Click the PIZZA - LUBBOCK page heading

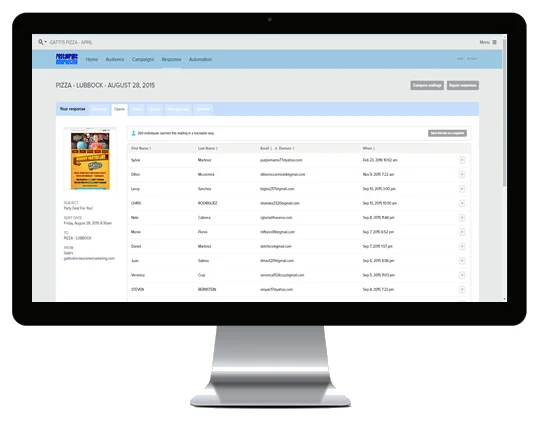pyautogui.click(x=105, y=85)
